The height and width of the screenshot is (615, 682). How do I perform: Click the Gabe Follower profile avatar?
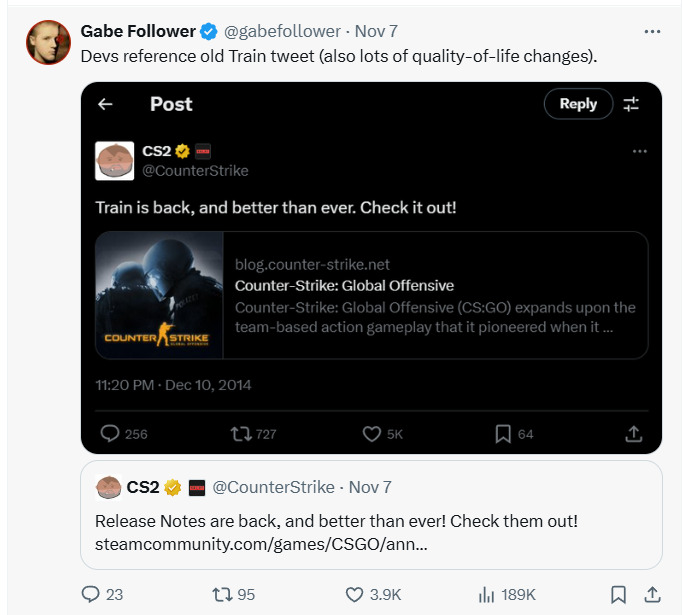pos(48,41)
